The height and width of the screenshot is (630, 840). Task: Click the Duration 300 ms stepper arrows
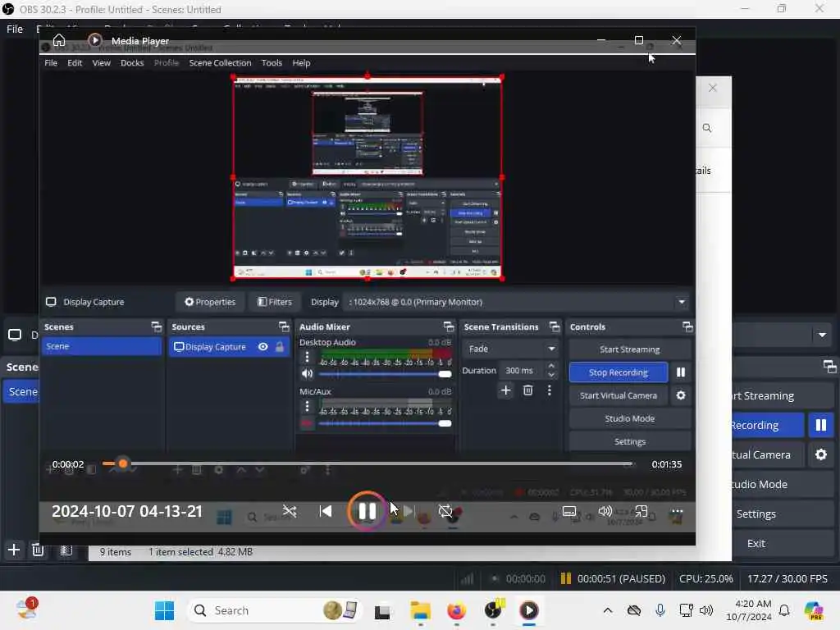tap(551, 370)
